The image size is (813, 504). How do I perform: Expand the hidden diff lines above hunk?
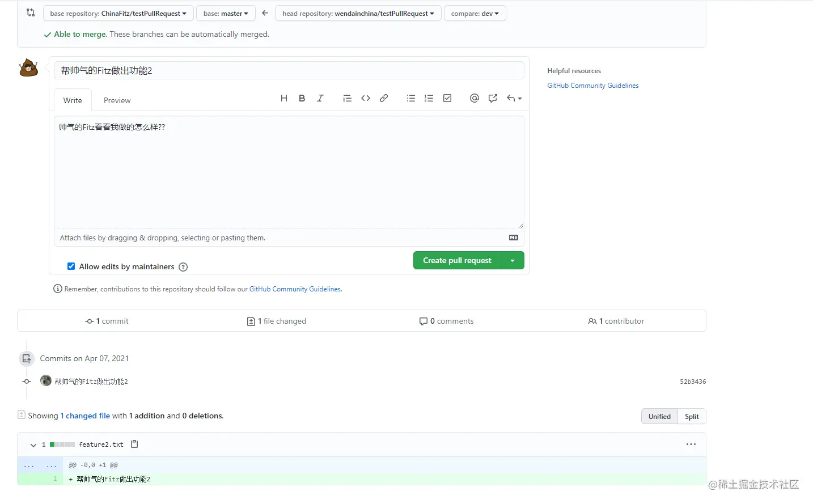pyautogui.click(x=40, y=465)
